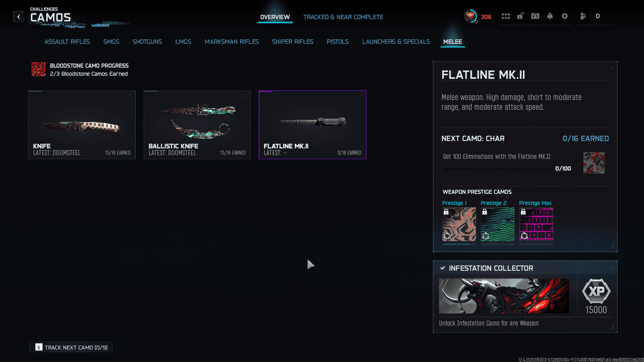Click the Char camo swatch preview
Screen dimensions: 644x362
click(x=594, y=163)
